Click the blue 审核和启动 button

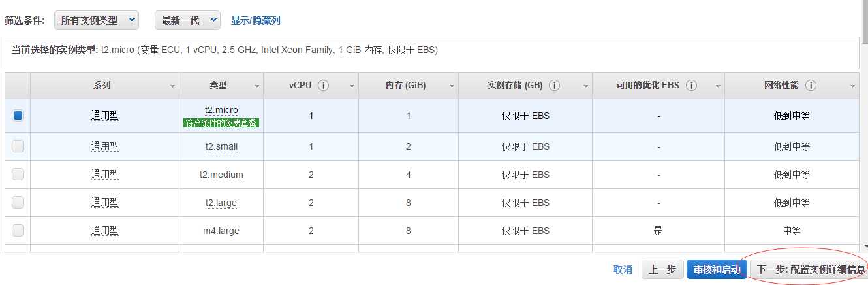click(x=716, y=269)
